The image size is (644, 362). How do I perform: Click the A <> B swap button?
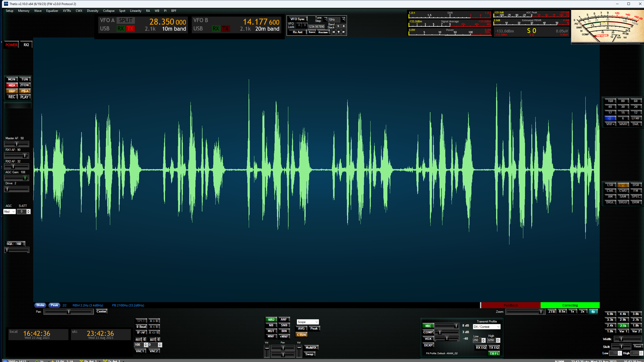154,333
